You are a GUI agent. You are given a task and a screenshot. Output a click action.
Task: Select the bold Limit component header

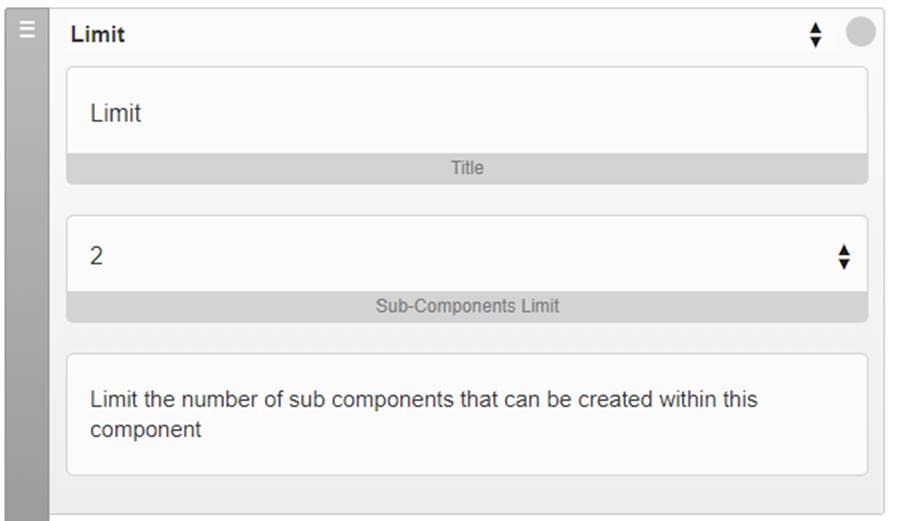point(97,34)
